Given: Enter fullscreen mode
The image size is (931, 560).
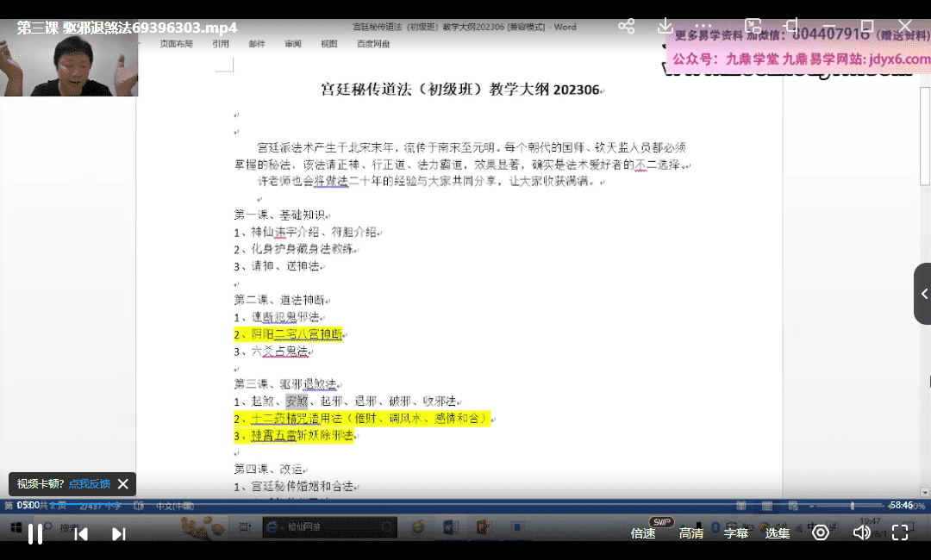Looking at the screenshot, I should pos(900,532).
